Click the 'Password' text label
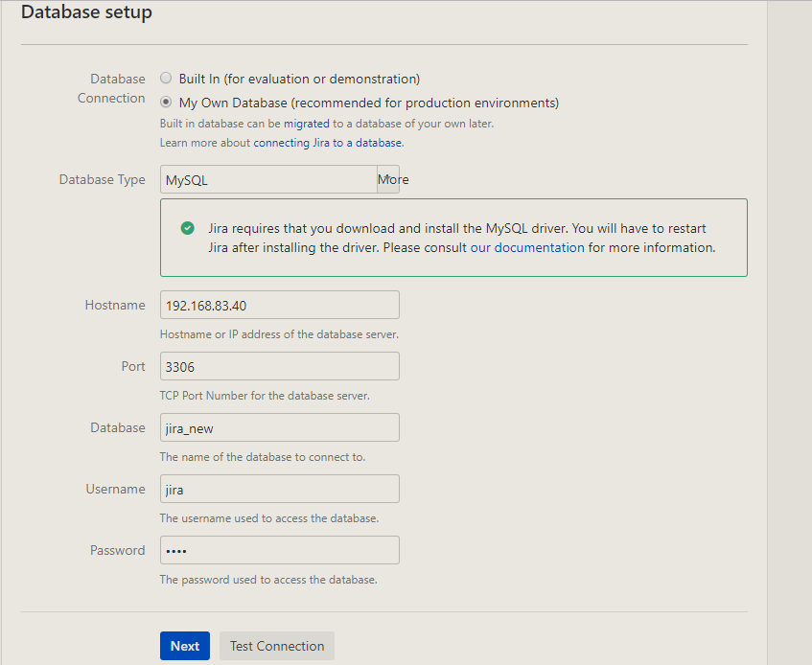812x665 pixels. tap(118, 550)
